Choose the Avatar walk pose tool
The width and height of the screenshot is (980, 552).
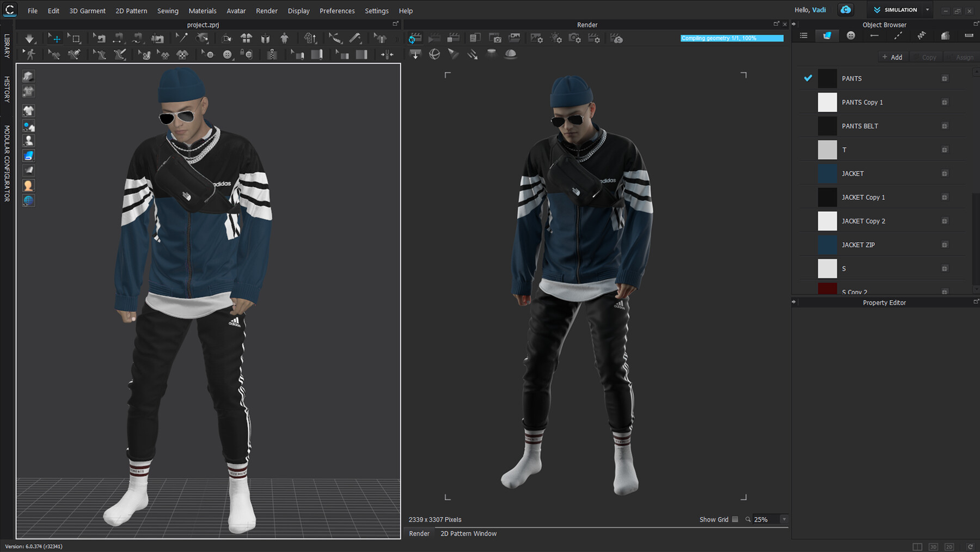(x=30, y=54)
